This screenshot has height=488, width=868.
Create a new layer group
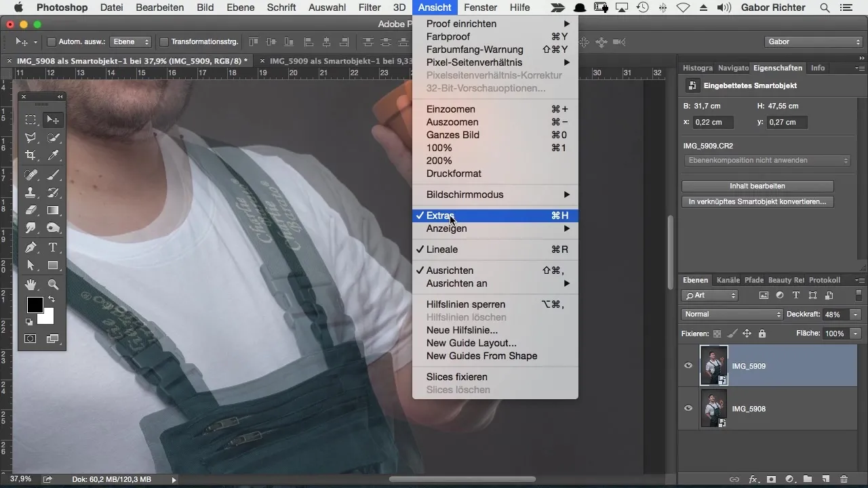[808, 479]
